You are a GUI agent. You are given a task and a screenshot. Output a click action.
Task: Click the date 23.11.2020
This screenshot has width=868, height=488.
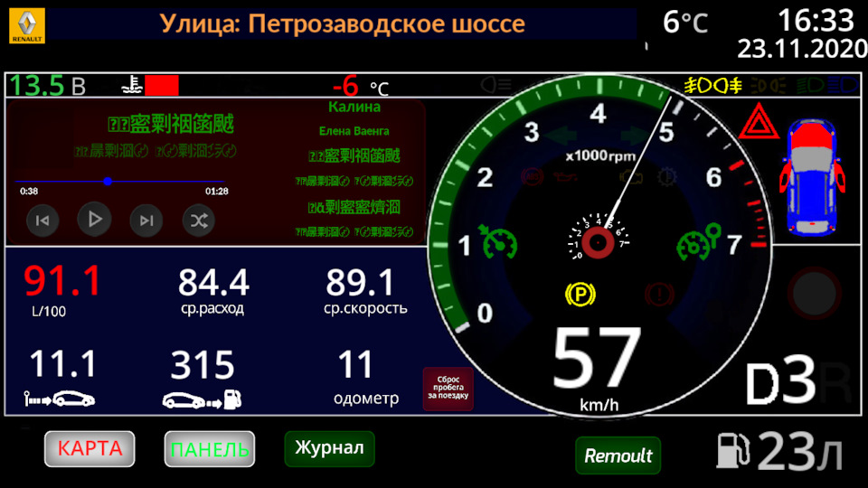pyautogui.click(x=802, y=48)
